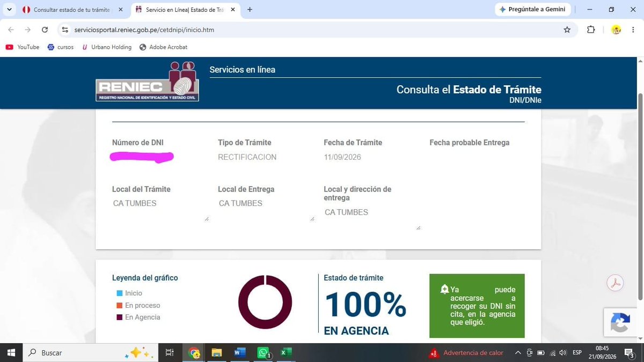
Task: Click the 'Advertencia de calor' weather alert
Action: (x=466, y=353)
